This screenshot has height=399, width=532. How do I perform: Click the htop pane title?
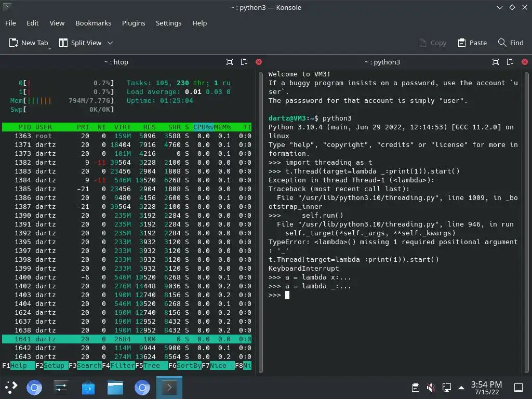tap(116, 62)
